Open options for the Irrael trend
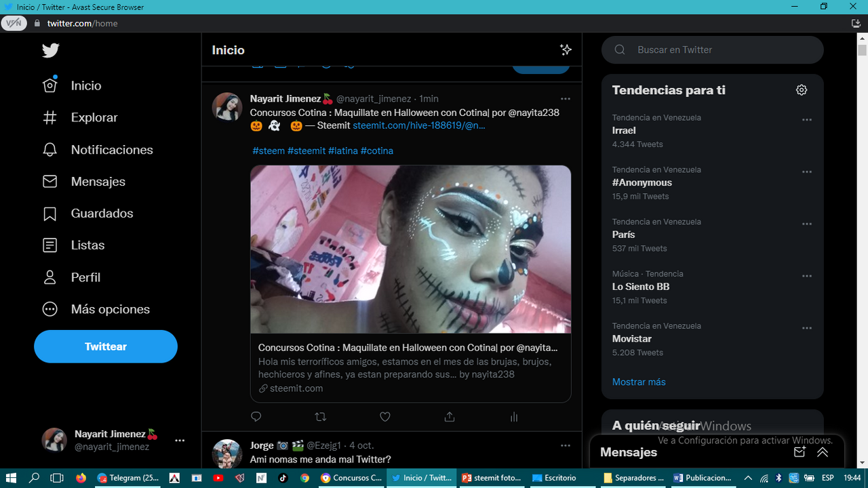Image resolution: width=868 pixels, height=488 pixels. coord(807,120)
